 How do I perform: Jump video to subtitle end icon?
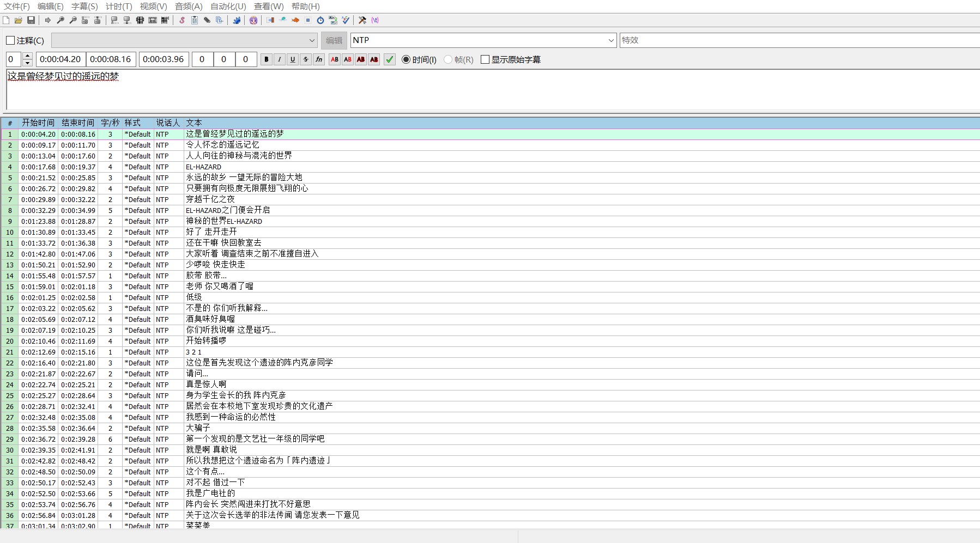tap(98, 20)
